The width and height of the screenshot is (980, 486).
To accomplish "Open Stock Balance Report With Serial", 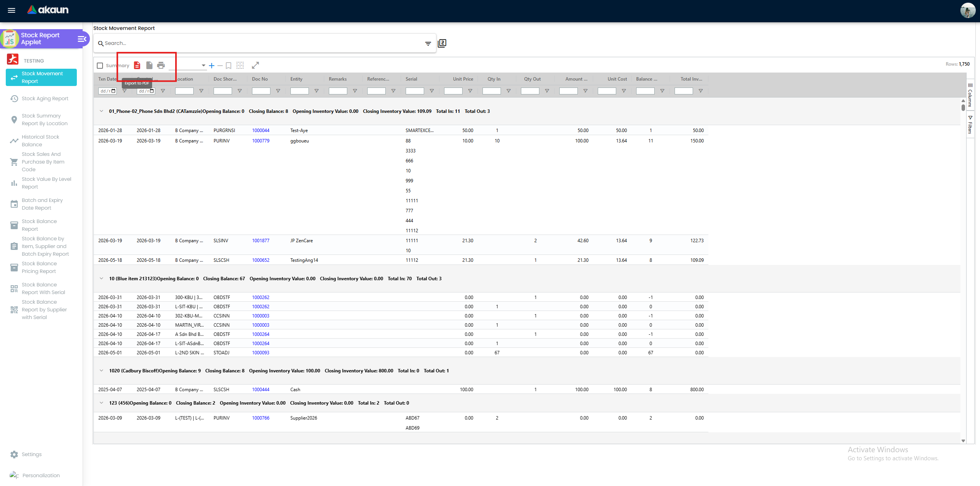I will (41, 289).
